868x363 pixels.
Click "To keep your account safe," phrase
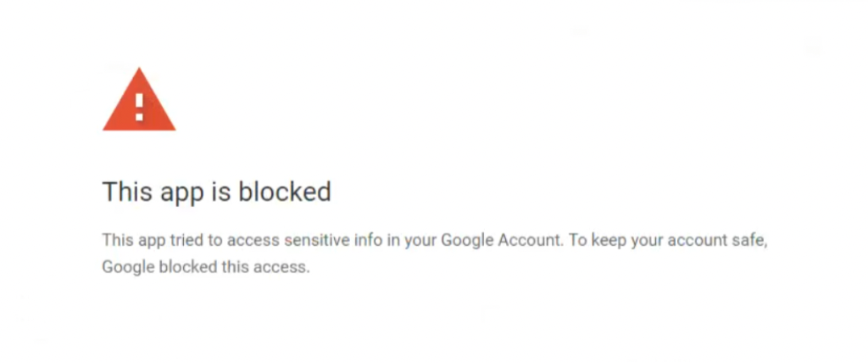(668, 241)
